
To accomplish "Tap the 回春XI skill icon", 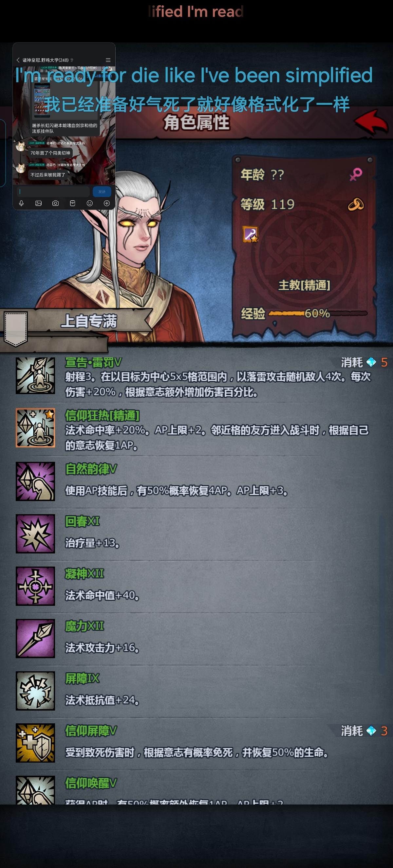I will click(35, 534).
